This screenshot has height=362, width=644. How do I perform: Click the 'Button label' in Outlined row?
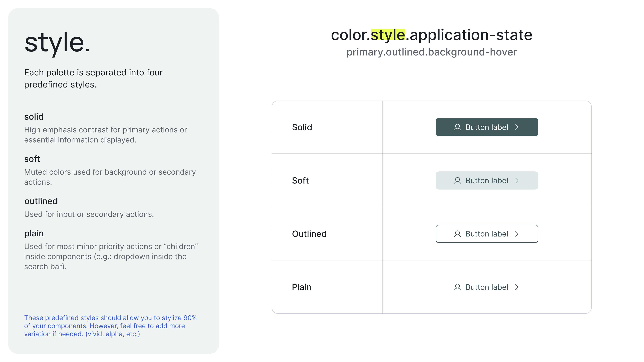pyautogui.click(x=487, y=233)
